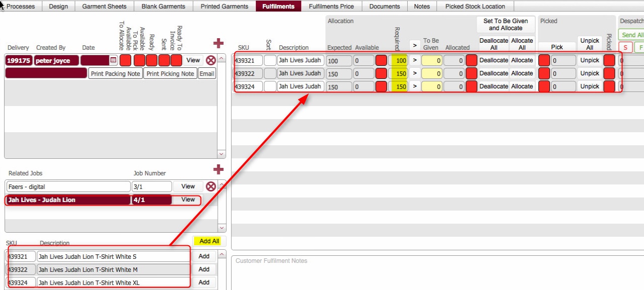Toggle the 'Available To Allocate' red indicator
The width and height of the screenshot is (644, 290).
pyautogui.click(x=125, y=60)
